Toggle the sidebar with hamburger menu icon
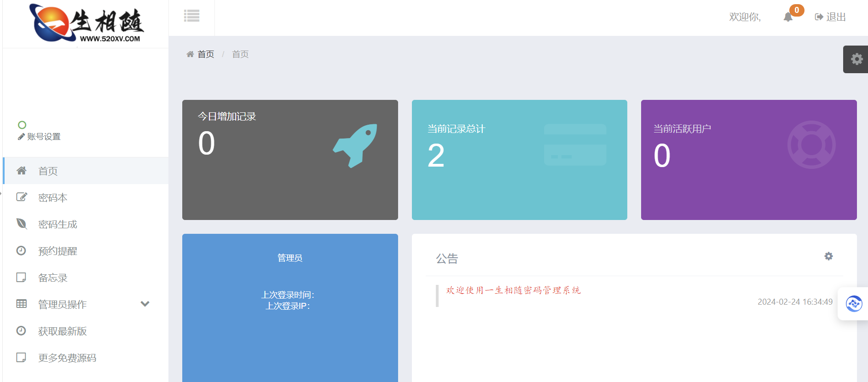 [x=191, y=16]
